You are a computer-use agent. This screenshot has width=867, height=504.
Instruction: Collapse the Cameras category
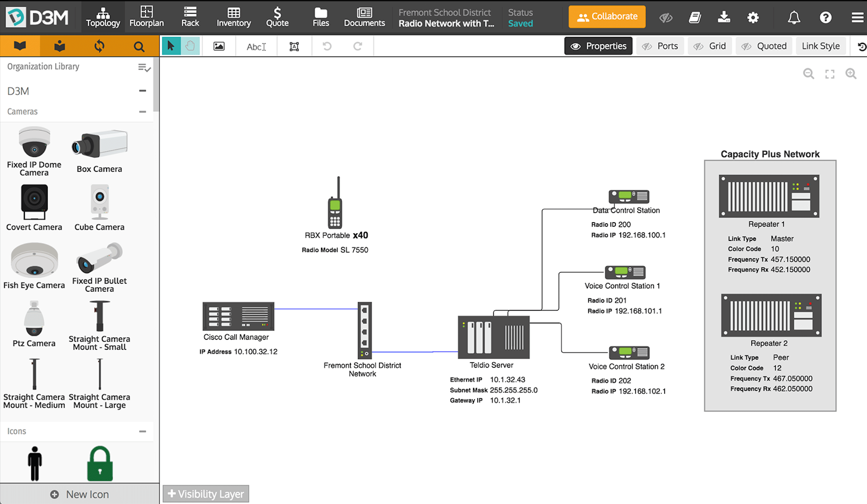pyautogui.click(x=142, y=112)
